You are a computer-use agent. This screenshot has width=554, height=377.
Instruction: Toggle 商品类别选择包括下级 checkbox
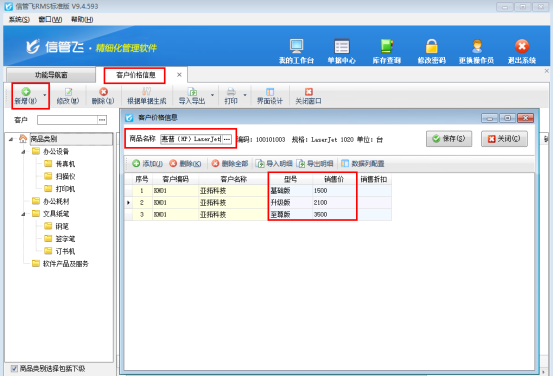click(x=14, y=369)
